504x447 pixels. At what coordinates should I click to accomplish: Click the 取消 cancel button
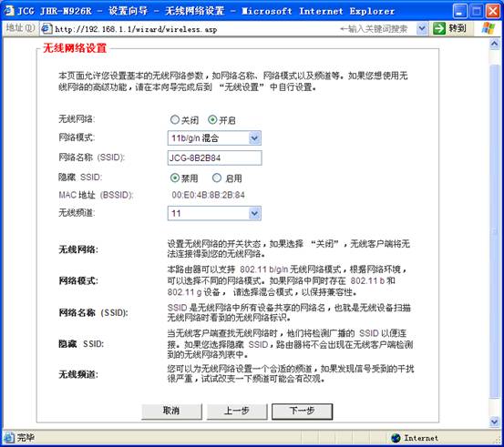coord(171,411)
